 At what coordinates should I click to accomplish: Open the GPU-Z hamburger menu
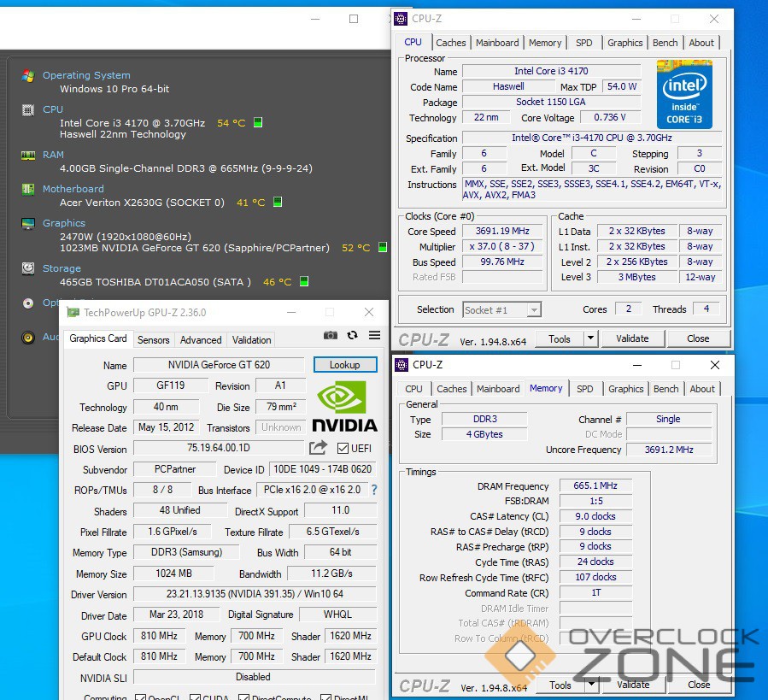[374, 336]
